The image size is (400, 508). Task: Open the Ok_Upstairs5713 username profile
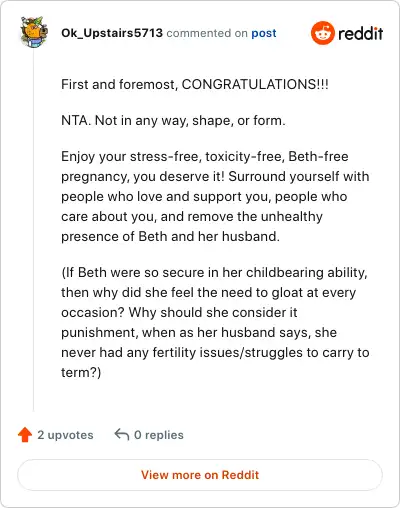(x=112, y=33)
